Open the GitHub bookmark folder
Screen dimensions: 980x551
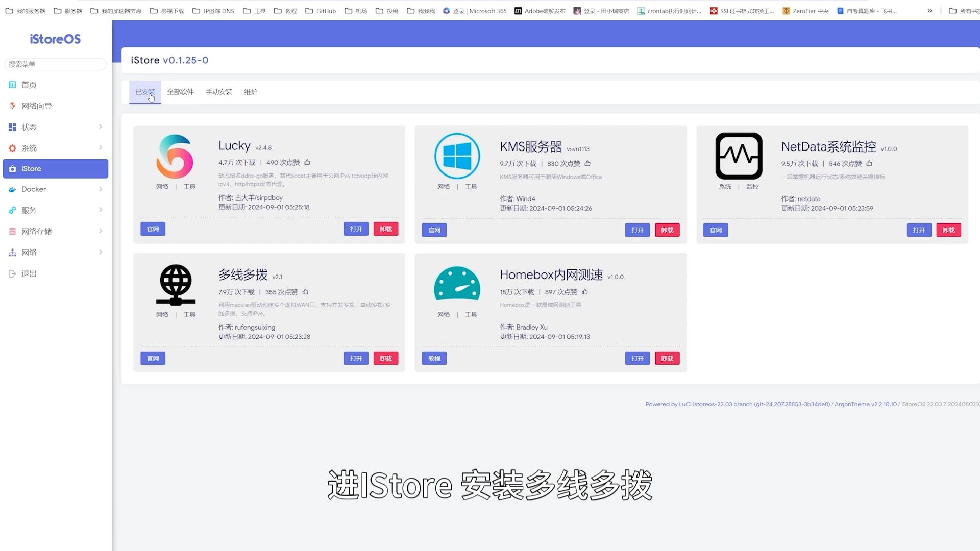point(321,11)
